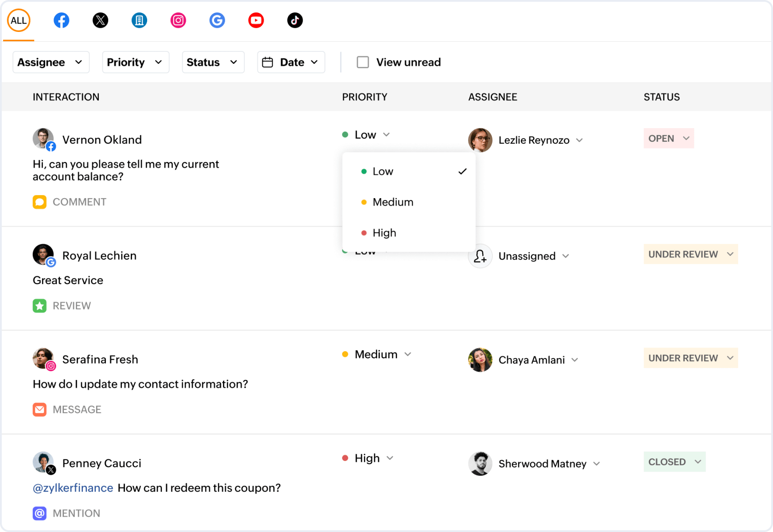Open the Status filter dropdown
The image size is (773, 532).
(213, 62)
